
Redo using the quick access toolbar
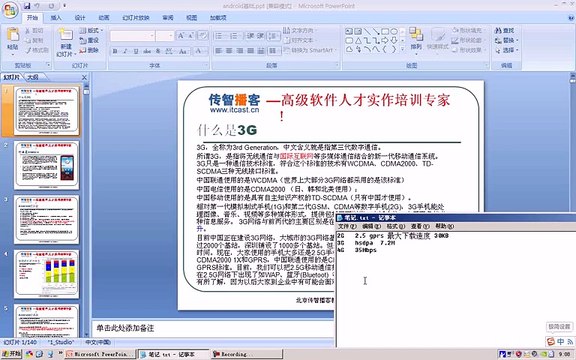point(51,6)
